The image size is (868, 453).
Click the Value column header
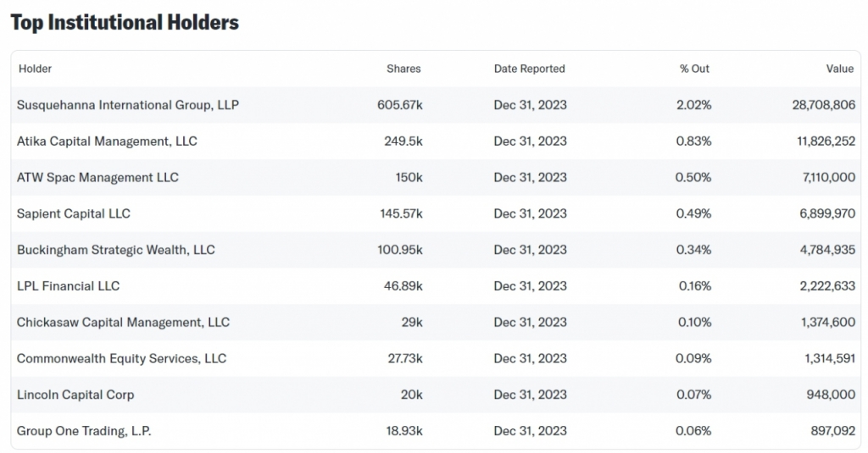840,69
